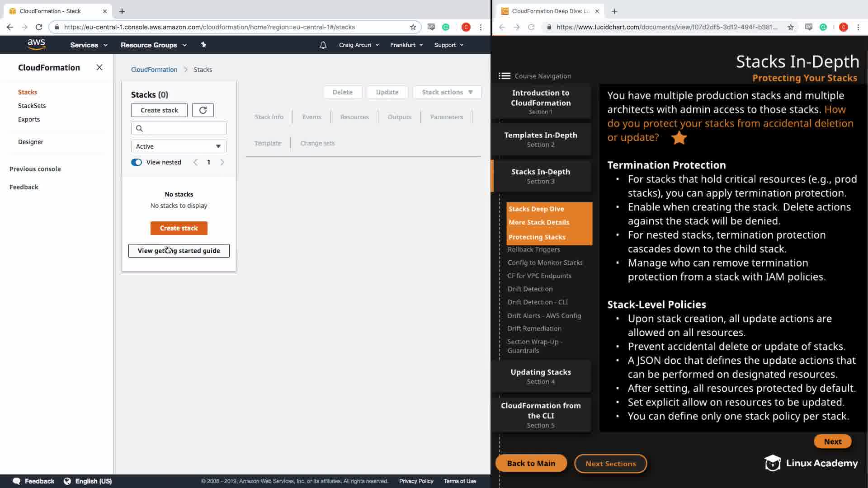Refresh the stacks list

coord(203,110)
